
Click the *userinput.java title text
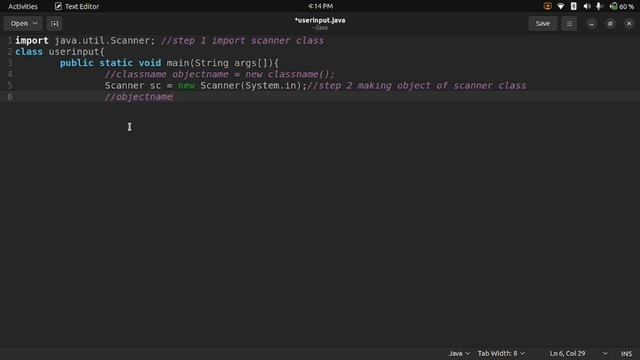[x=320, y=20]
